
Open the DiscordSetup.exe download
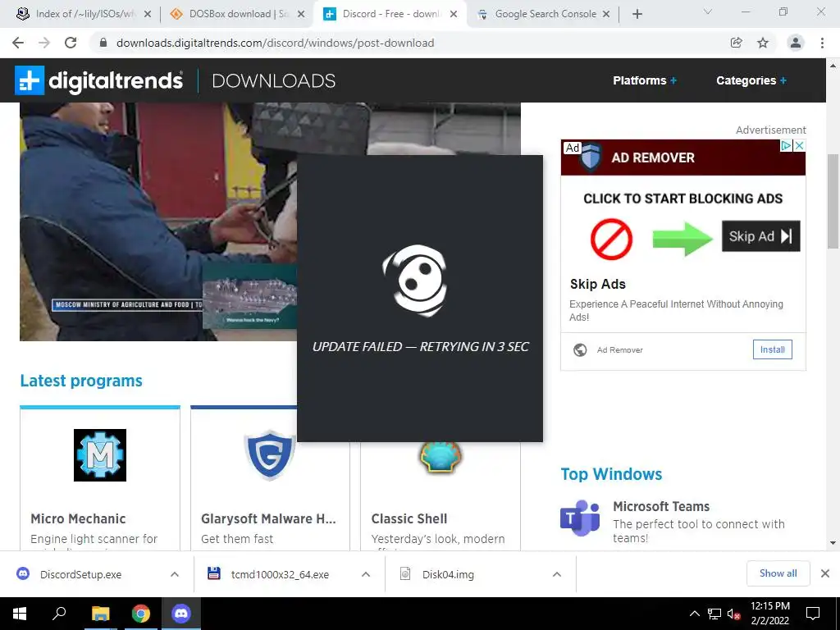80,574
